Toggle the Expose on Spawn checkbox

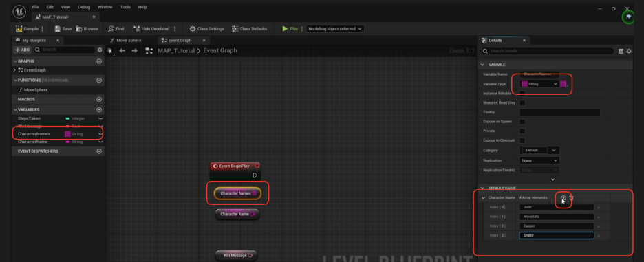coord(522,122)
